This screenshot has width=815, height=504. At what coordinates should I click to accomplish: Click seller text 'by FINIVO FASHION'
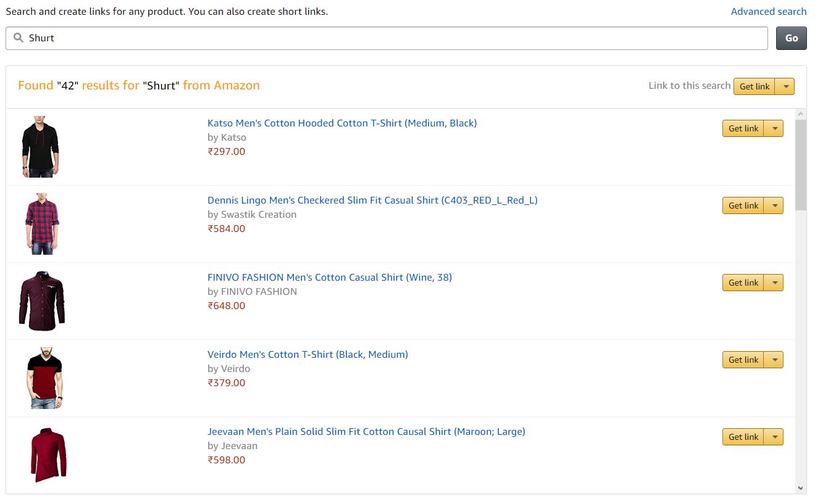point(252,292)
